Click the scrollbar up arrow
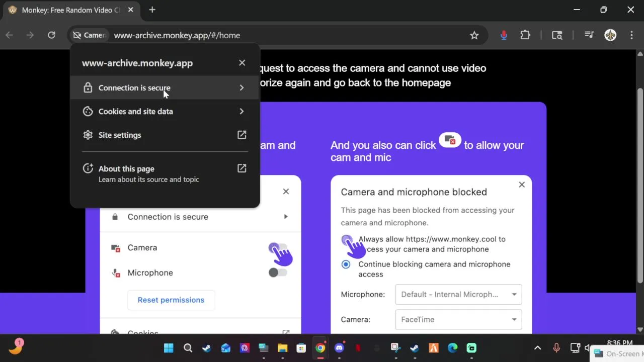The height and width of the screenshot is (362, 644). click(640, 54)
